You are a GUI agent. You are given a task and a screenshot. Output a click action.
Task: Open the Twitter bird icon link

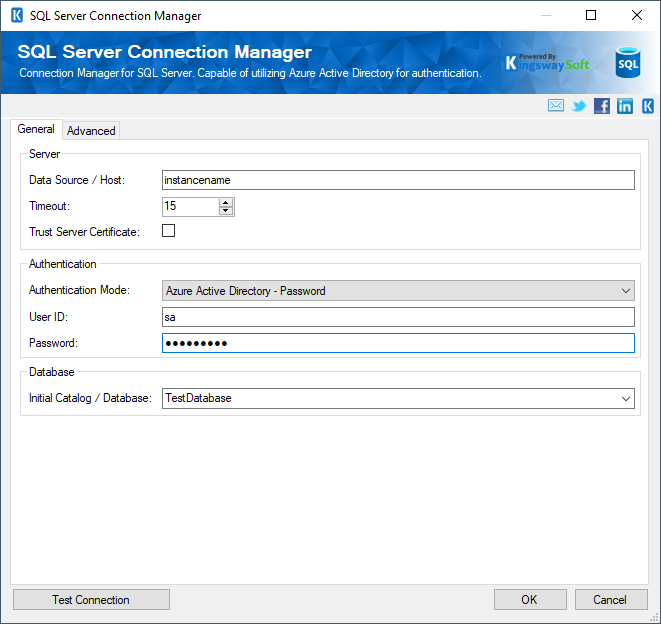[x=578, y=106]
